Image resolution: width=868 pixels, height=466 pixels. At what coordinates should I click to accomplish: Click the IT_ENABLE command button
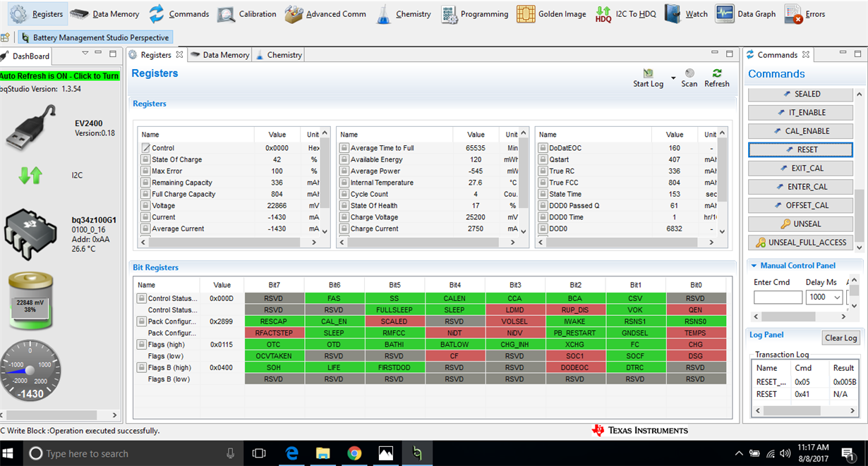[x=801, y=112]
